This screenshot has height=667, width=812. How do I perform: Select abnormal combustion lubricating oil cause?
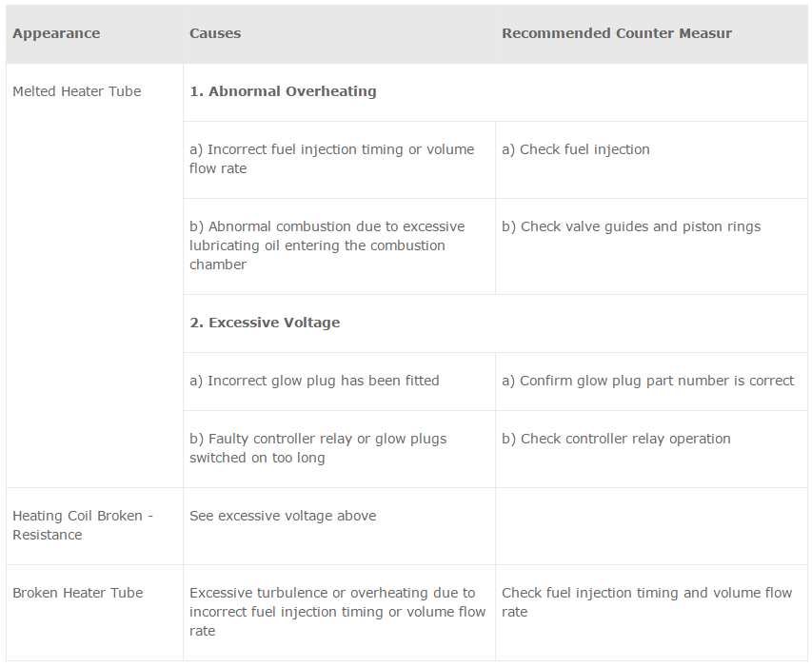pyautogui.click(x=327, y=245)
